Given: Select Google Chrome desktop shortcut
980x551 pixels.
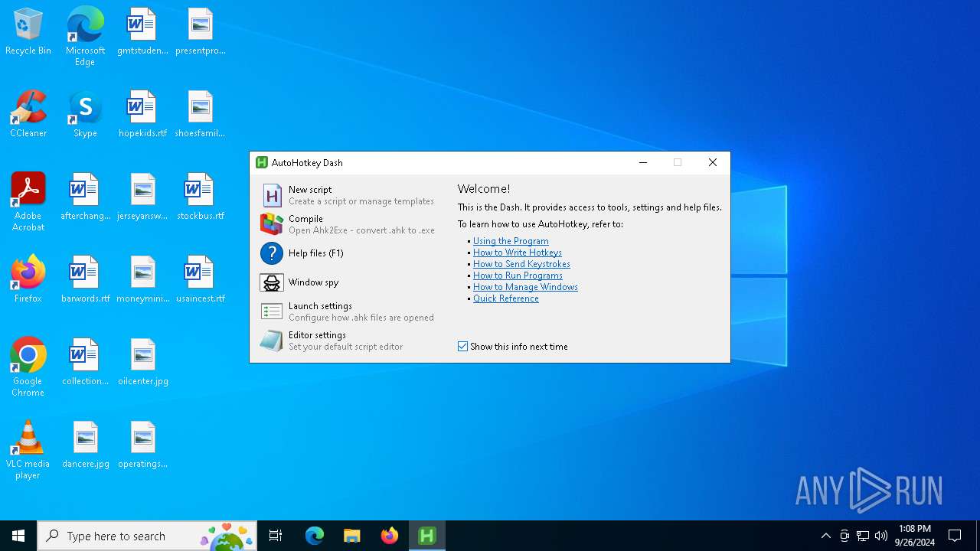Looking at the screenshot, I should tap(28, 367).
